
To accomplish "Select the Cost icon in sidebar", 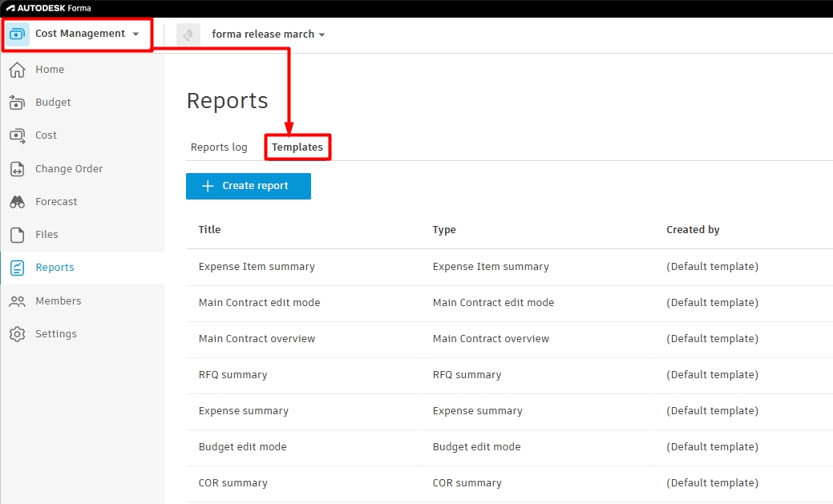I will [x=17, y=135].
